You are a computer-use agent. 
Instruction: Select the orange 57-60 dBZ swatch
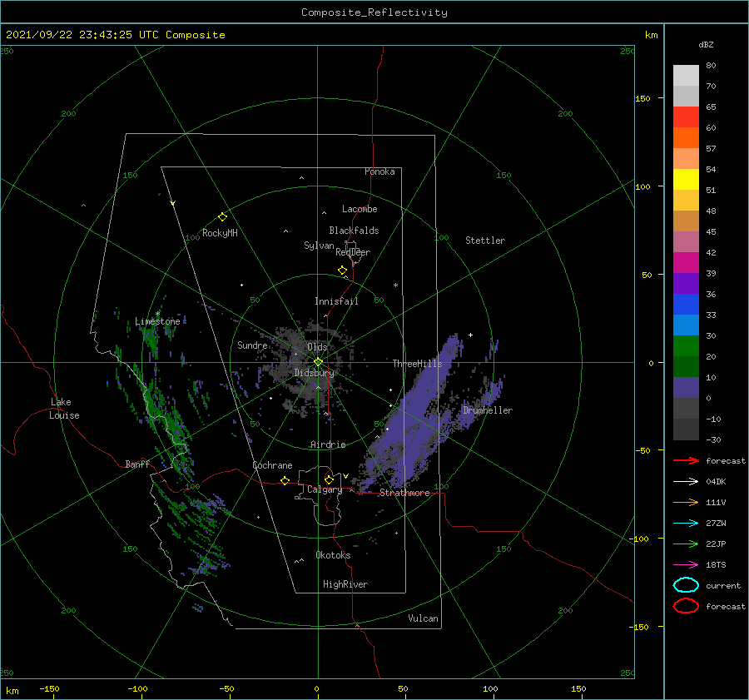point(686,138)
